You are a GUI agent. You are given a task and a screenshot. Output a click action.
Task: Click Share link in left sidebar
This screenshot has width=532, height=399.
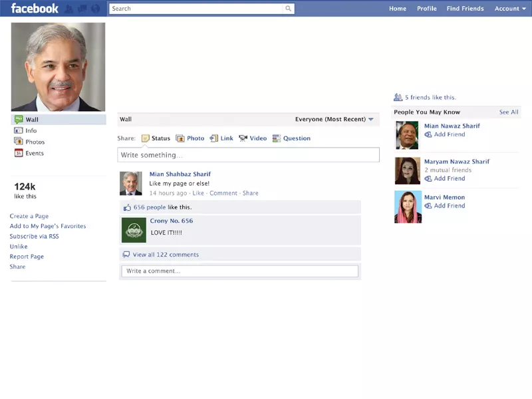(18, 267)
